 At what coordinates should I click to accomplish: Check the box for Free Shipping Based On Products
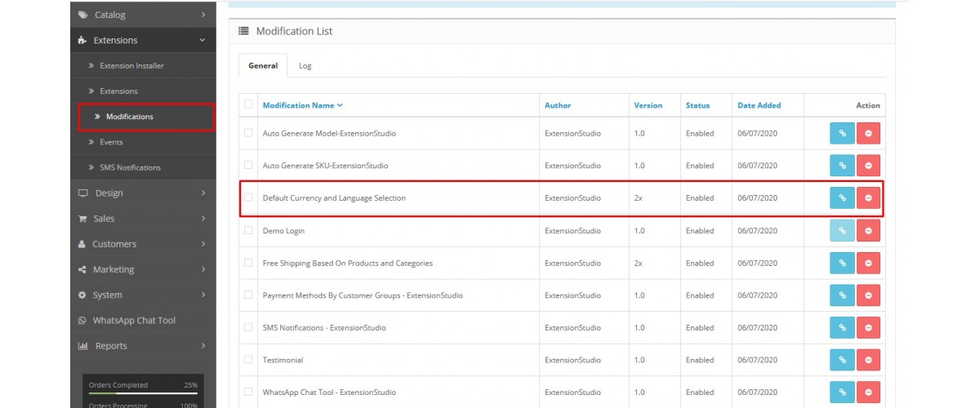coord(248,263)
